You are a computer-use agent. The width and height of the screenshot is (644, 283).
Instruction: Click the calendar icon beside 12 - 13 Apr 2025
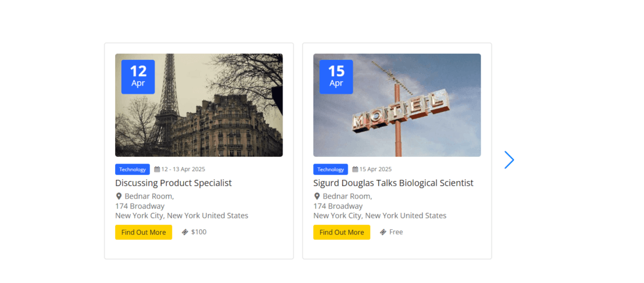pyautogui.click(x=157, y=169)
